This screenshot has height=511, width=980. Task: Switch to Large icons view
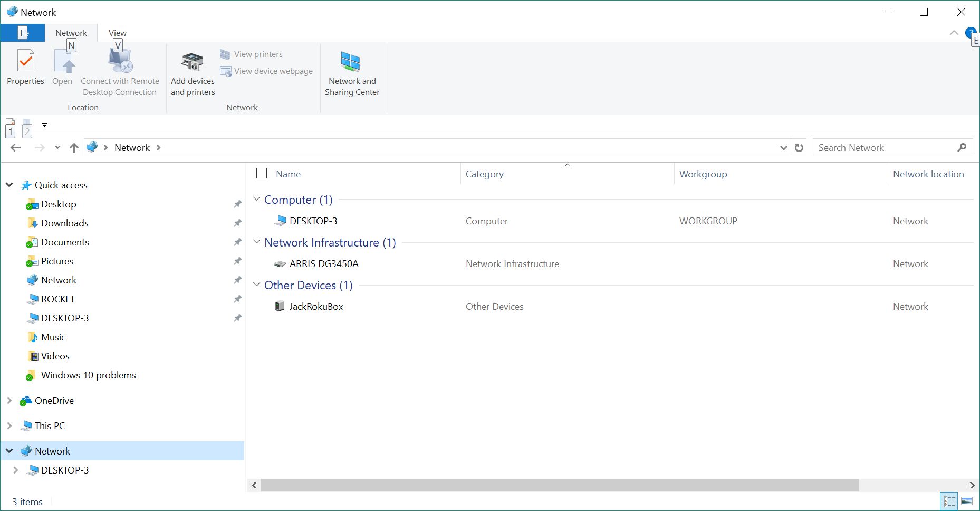tap(967, 501)
